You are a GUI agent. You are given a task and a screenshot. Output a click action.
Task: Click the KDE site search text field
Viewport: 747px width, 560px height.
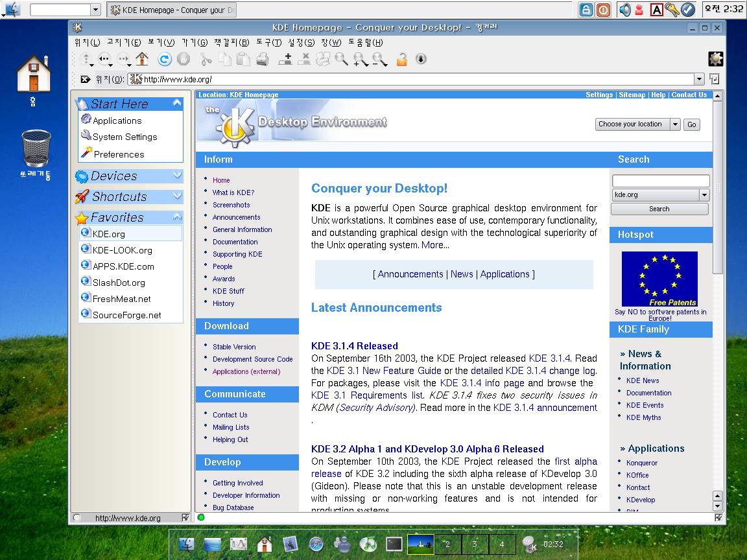[x=661, y=180]
